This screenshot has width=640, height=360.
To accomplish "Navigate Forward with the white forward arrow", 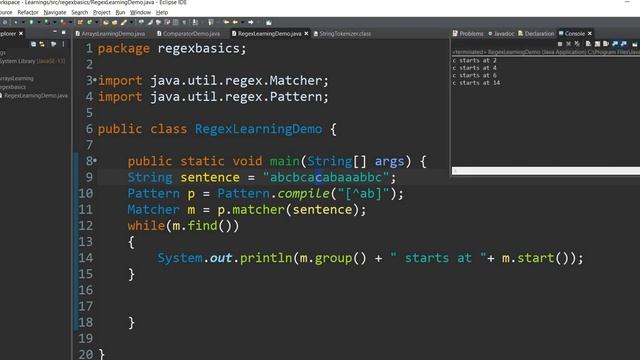I will pyautogui.click(x=251, y=22).
